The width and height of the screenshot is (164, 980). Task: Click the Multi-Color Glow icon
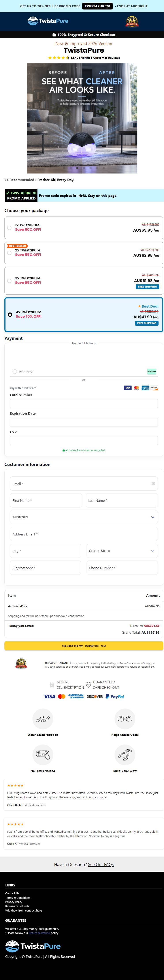(x=125, y=754)
